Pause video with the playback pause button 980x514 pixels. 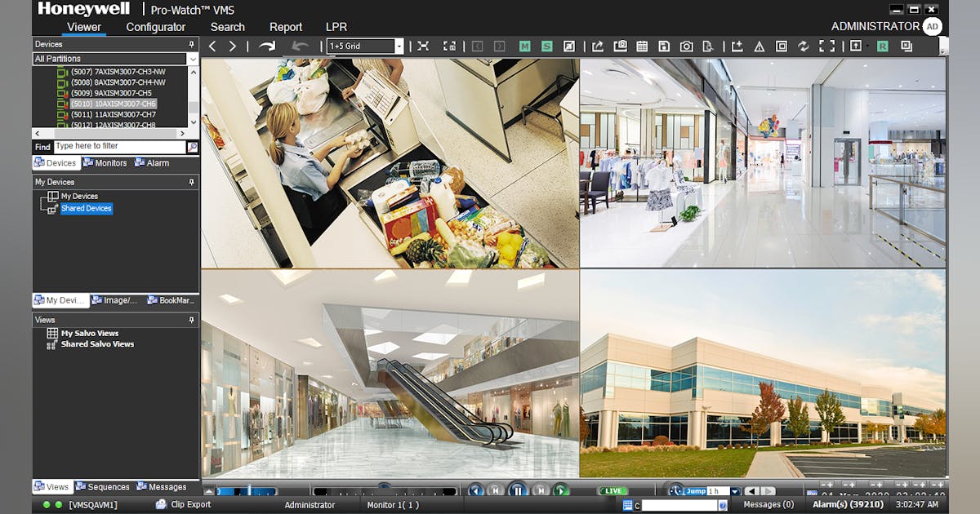pos(518,490)
